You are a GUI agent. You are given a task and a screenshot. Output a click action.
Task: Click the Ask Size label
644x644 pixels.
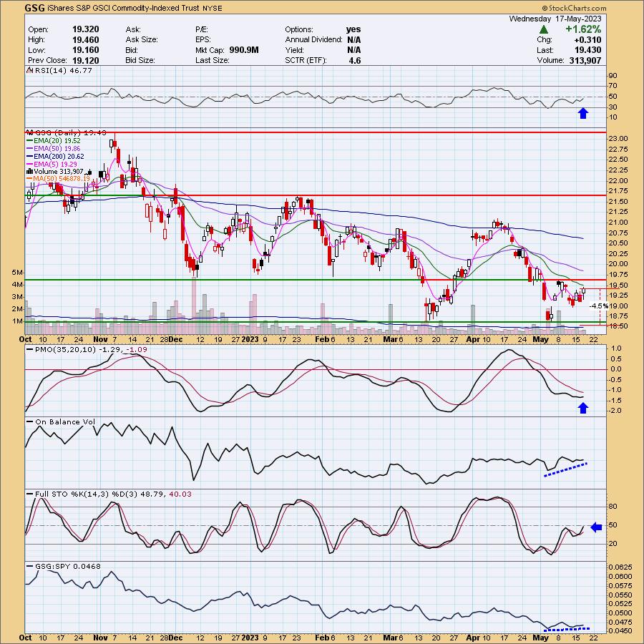pos(142,39)
